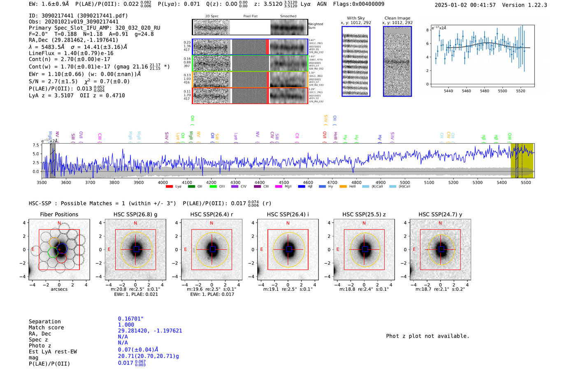Select the With Sky image thumbnail
Screen dimensions: 576x392
point(356,61)
